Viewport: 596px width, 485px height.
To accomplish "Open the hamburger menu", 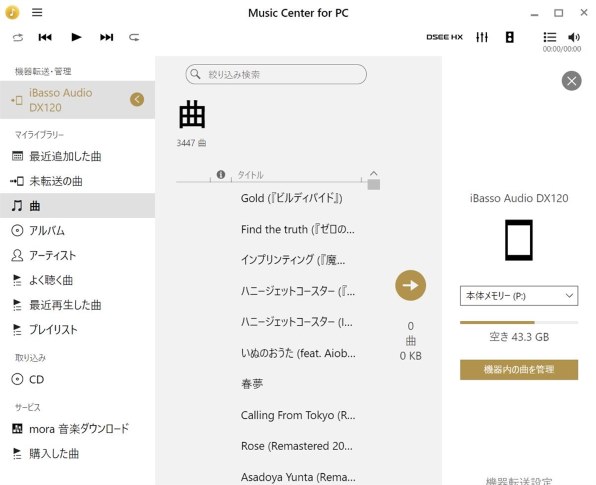I will pyautogui.click(x=37, y=13).
